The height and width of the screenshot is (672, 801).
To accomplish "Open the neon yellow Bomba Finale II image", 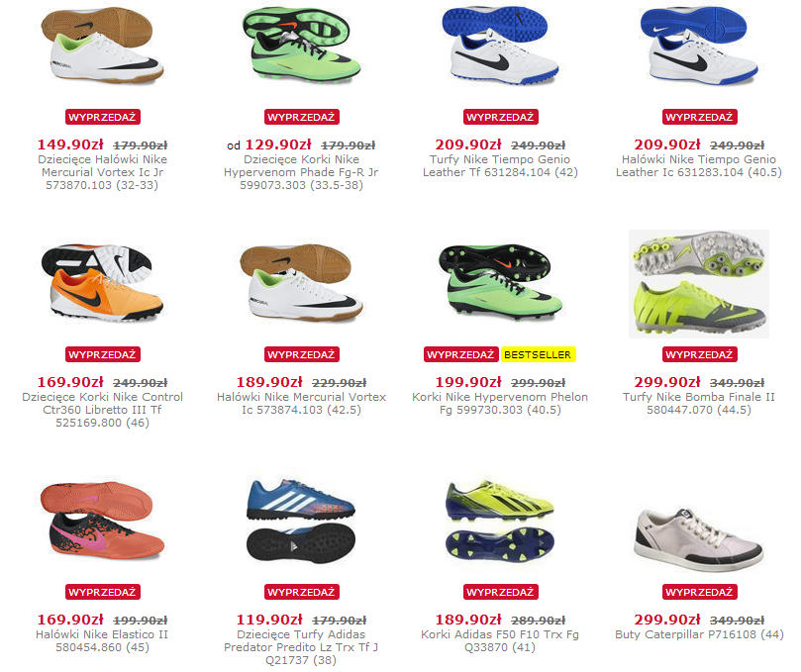I will coord(699,284).
